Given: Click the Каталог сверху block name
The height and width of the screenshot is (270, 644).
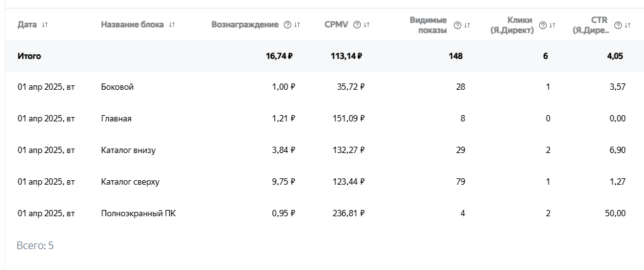Looking at the screenshot, I should [x=130, y=181].
